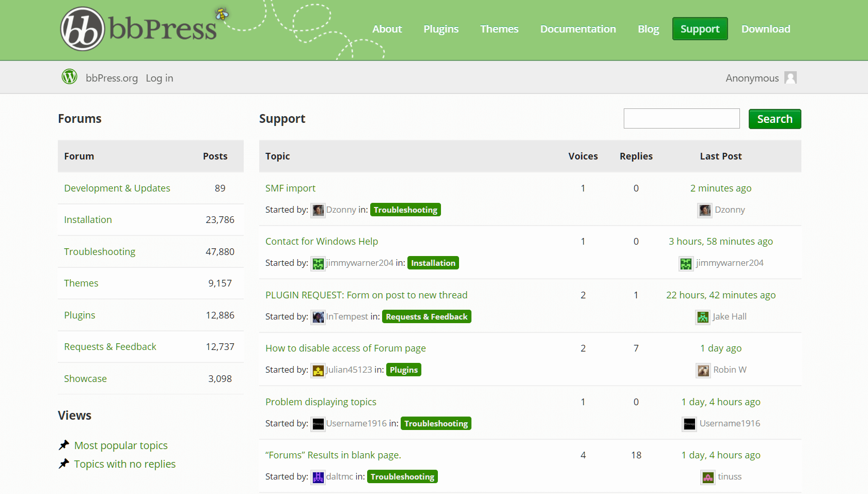Screen dimensions: 868x494
Task: Open Problem displaying topics thread
Action: 321,402
